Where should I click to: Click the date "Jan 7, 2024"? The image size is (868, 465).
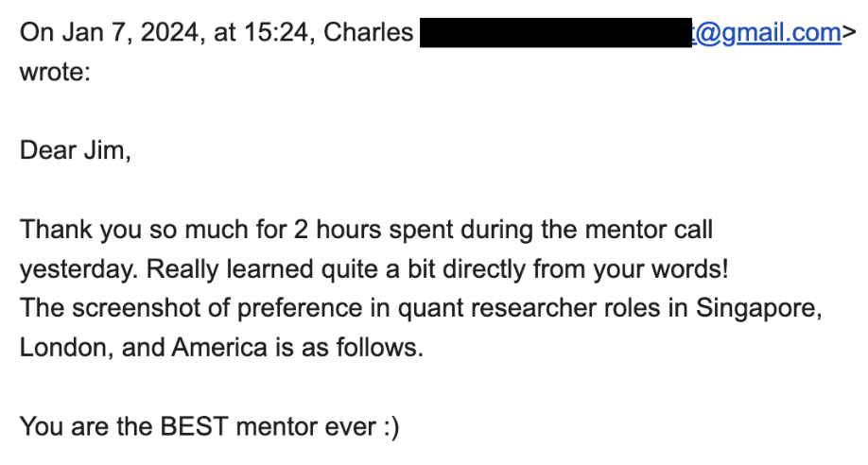[x=130, y=33]
